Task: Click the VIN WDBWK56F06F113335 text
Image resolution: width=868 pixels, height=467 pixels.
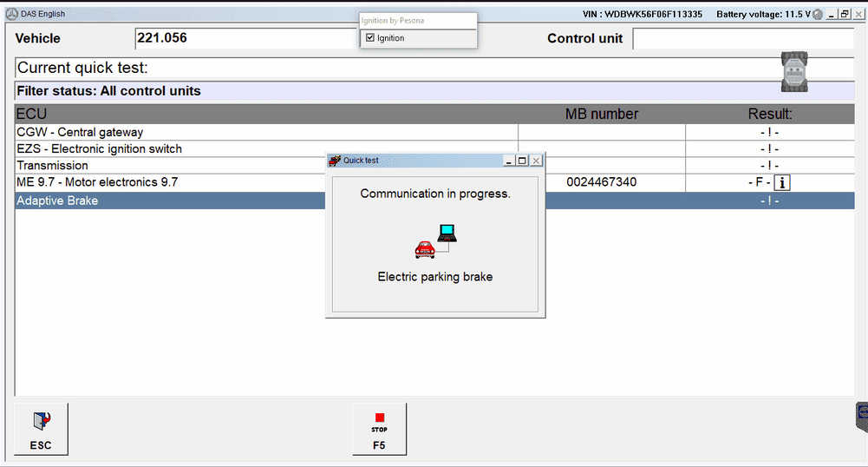Action: pos(643,15)
